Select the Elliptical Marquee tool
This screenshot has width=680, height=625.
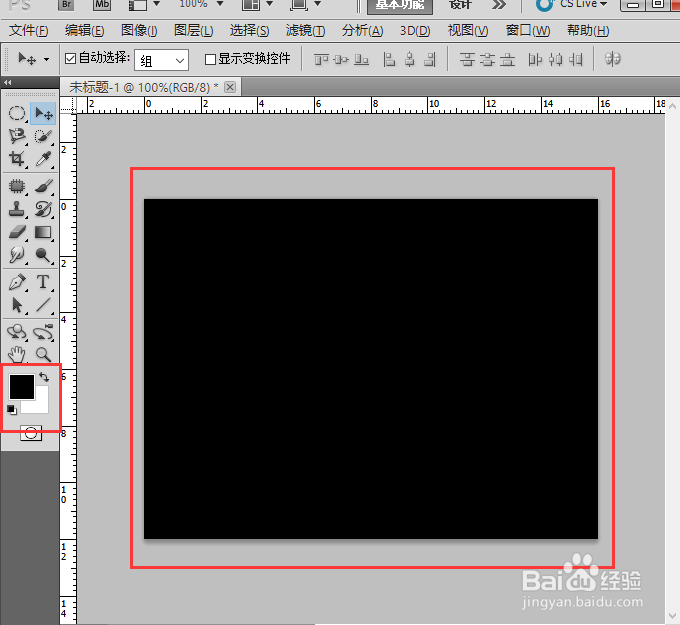(17, 114)
